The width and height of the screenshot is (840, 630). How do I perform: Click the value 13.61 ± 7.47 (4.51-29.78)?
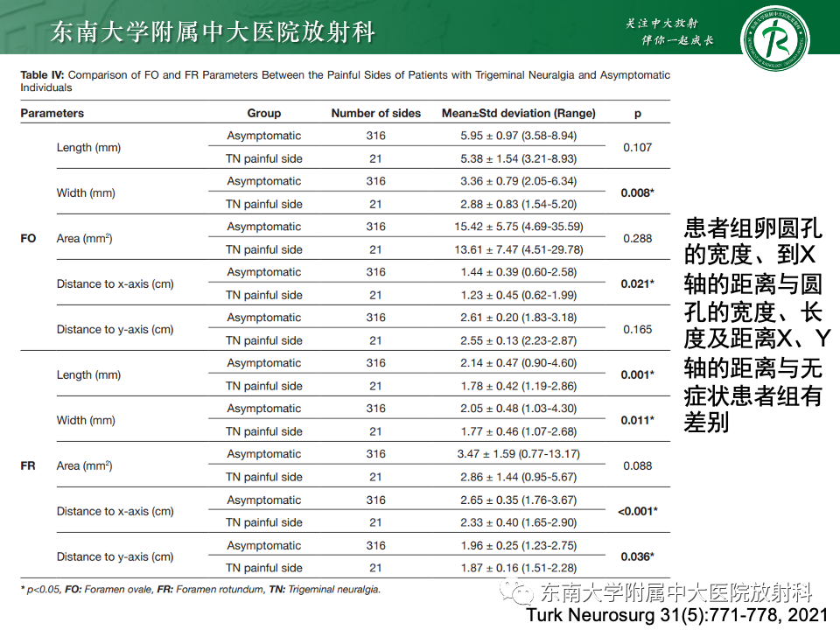click(x=519, y=249)
